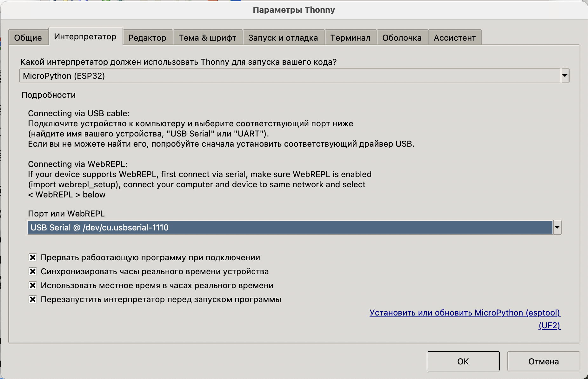588x379 pixels.
Task: Switch to the Общие tab
Action: tap(28, 38)
